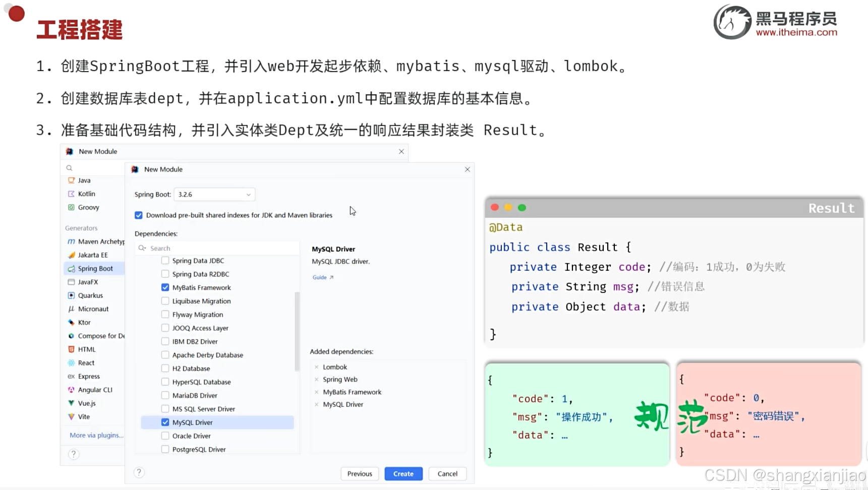The width and height of the screenshot is (868, 490).
Task: Click the Express generator icon
Action: click(71, 377)
